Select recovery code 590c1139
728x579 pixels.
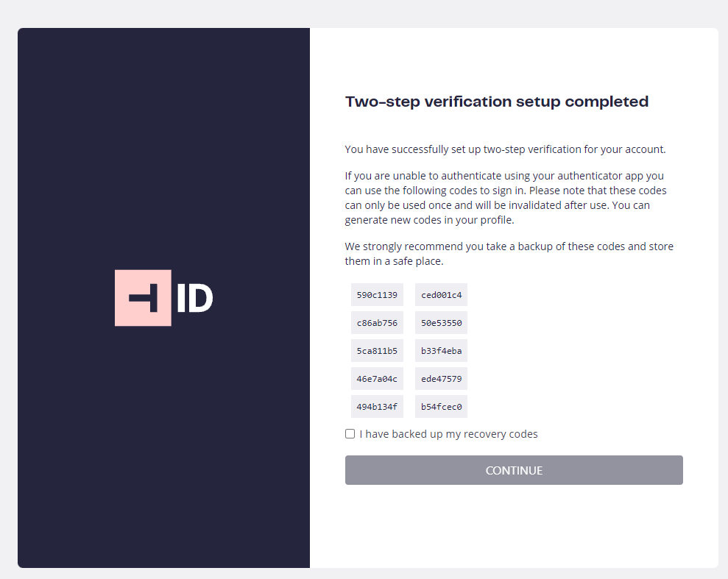pyautogui.click(x=377, y=295)
